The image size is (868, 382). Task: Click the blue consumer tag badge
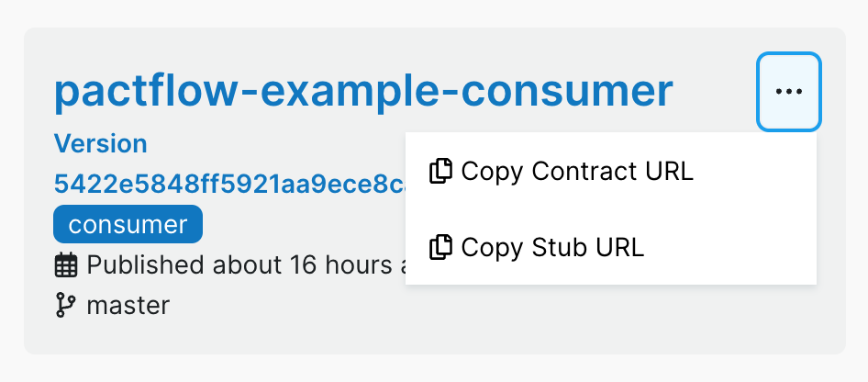pos(128,224)
